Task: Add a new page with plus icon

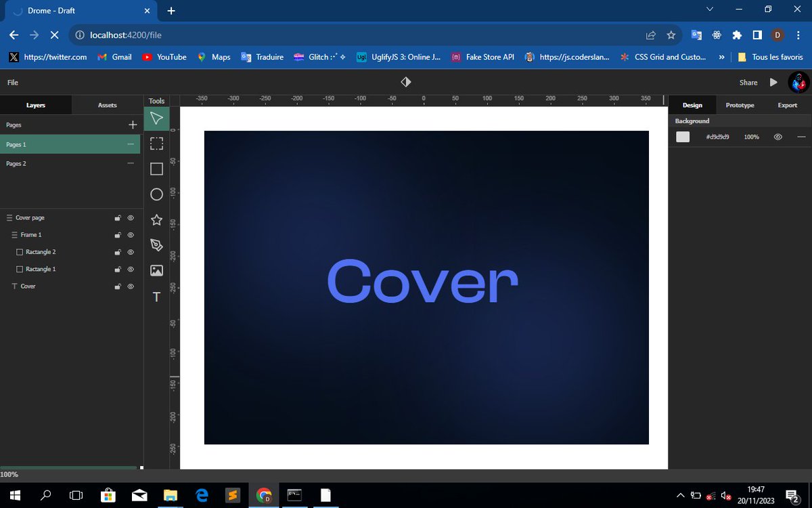Action: click(132, 125)
